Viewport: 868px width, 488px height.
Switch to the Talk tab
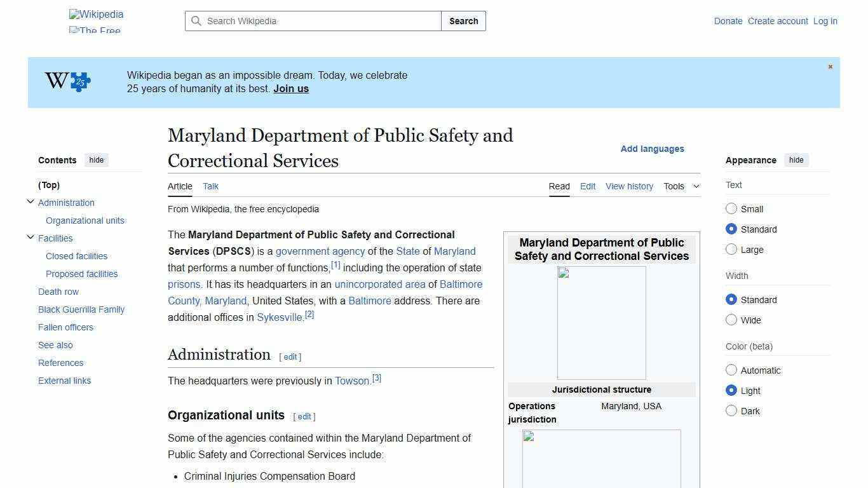pos(210,186)
